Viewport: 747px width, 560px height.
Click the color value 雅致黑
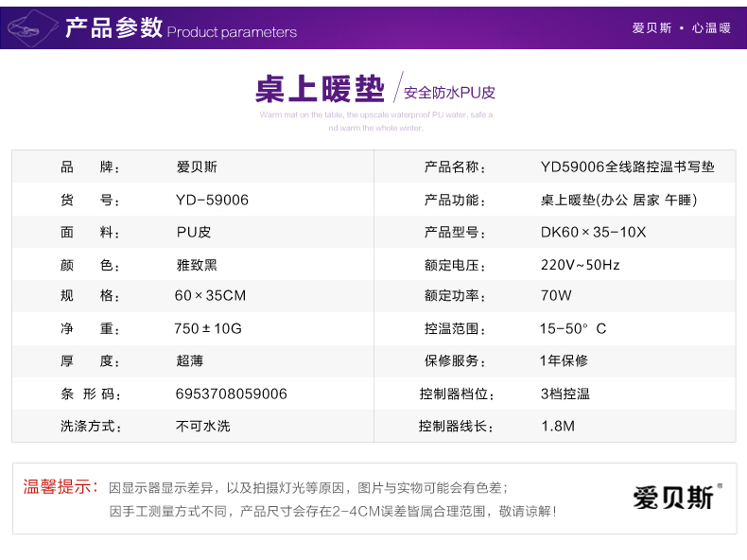pyautogui.click(x=197, y=265)
